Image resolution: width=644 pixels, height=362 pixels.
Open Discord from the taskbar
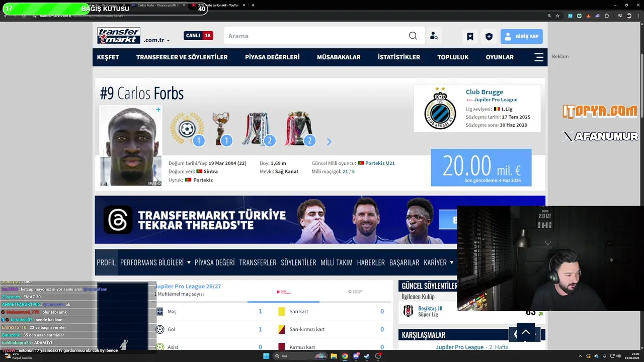(356, 356)
